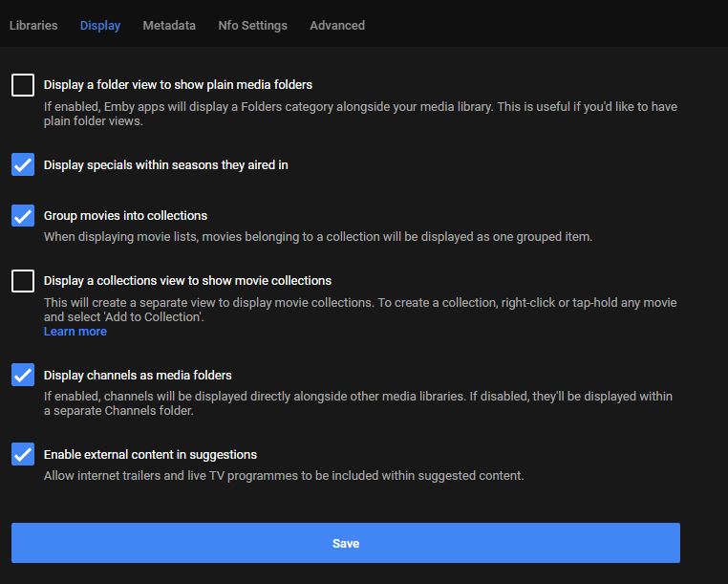This screenshot has height=584, width=728.
Task: Click the 'Display channels as media folders' label text
Action: click(138, 376)
